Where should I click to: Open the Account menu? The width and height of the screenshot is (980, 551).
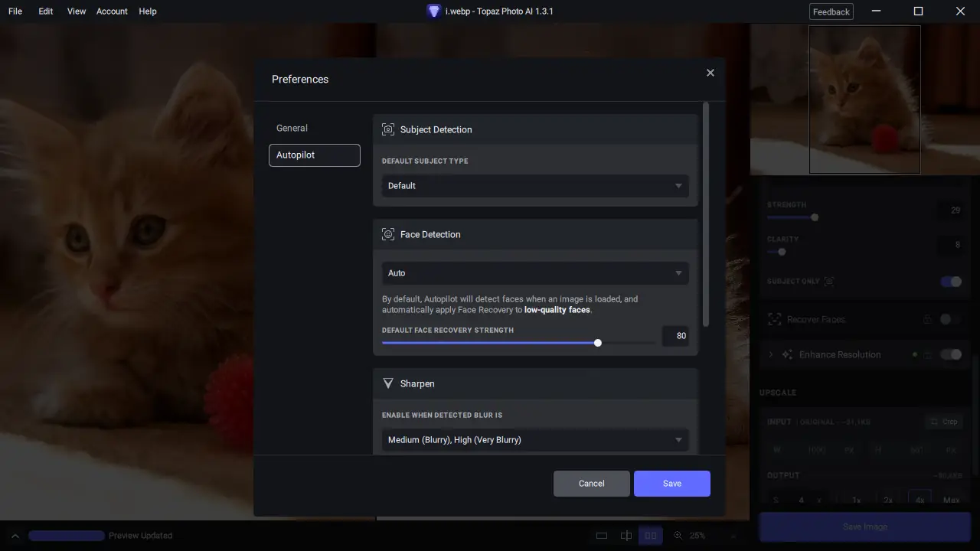pos(112,11)
